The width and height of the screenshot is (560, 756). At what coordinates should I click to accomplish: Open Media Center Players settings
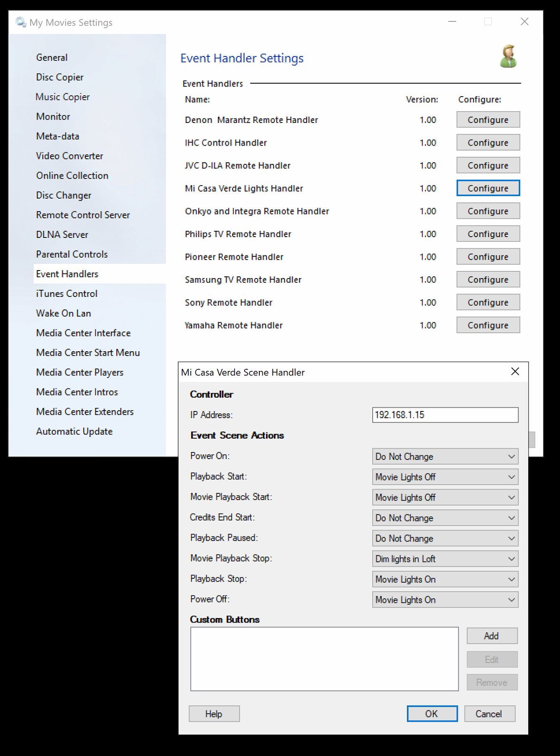80,372
